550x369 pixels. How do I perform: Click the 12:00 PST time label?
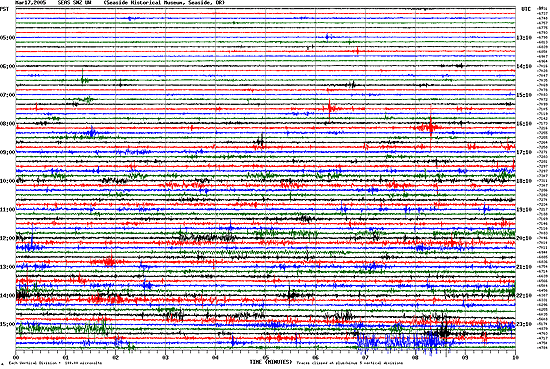point(7,238)
